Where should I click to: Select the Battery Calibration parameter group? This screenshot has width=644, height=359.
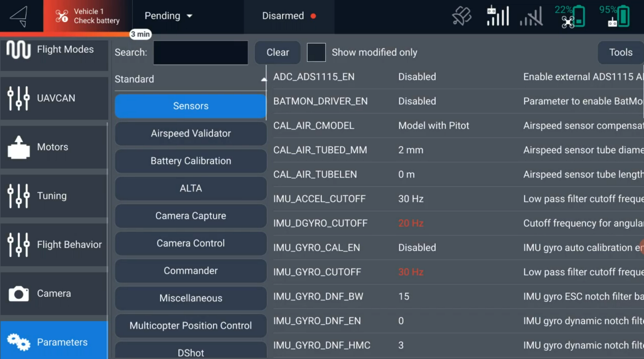(191, 161)
